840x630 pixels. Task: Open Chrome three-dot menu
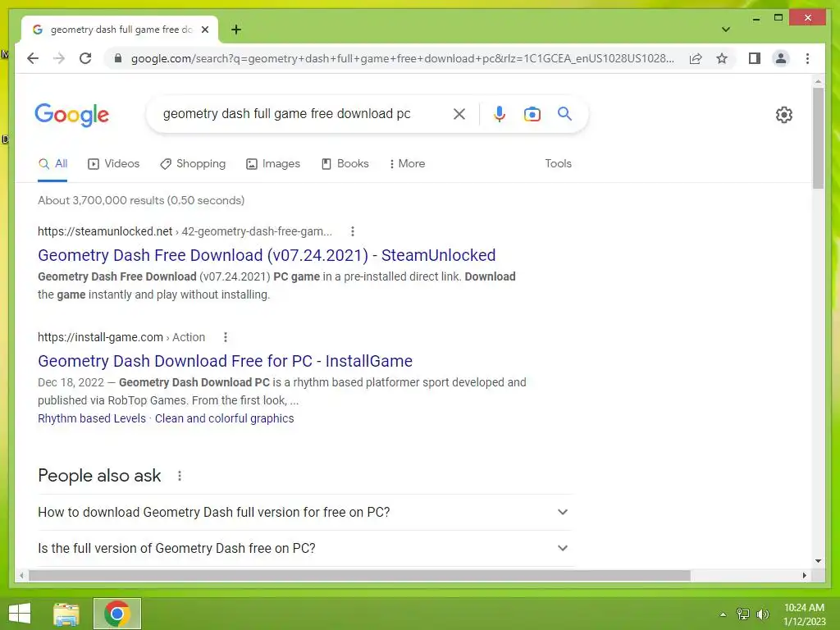tap(807, 58)
